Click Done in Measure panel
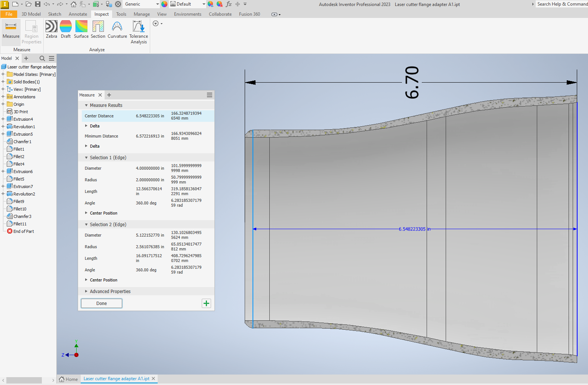 [102, 303]
